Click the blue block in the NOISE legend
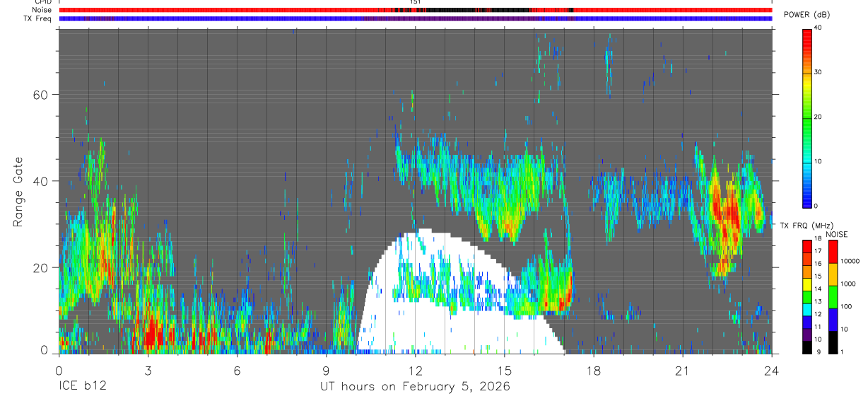The width and height of the screenshot is (868, 401). [833, 320]
